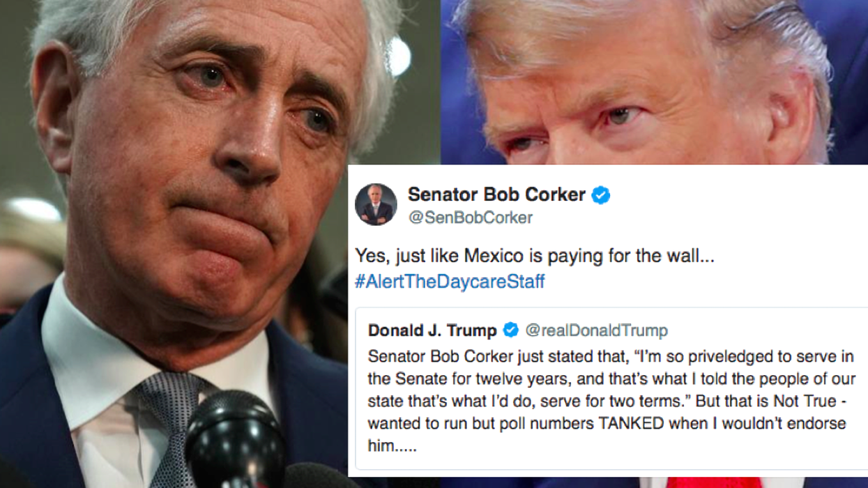The height and width of the screenshot is (488, 868).
Task: Open the #AlertTheDaycareStaff hashtag
Action: (450, 282)
